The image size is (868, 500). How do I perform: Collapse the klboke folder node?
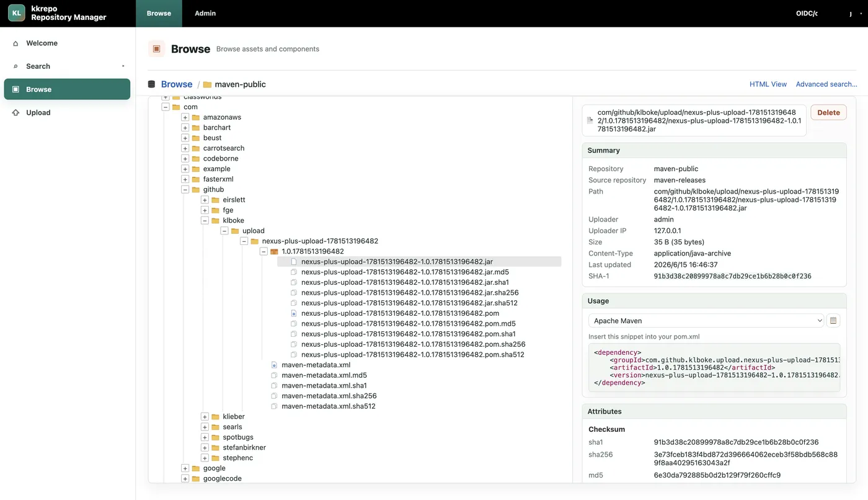(x=205, y=221)
